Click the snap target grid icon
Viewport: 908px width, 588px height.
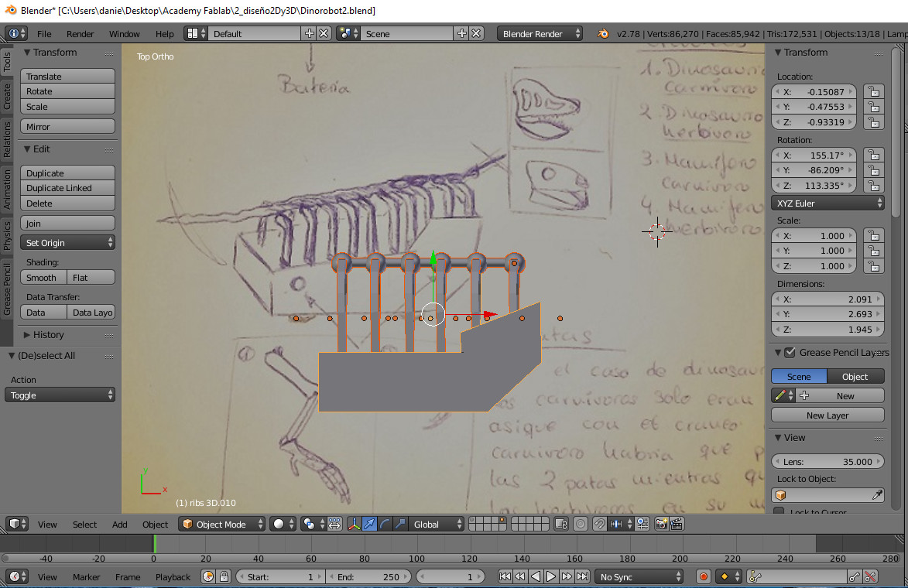coord(642,524)
